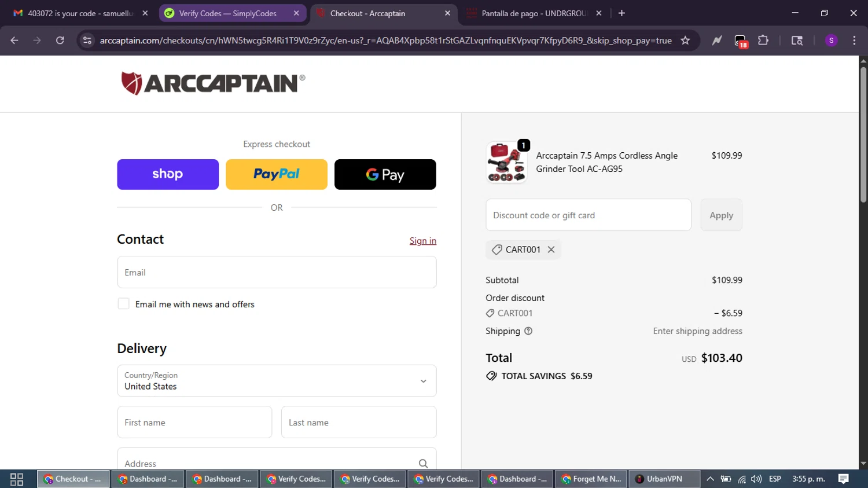Open UrbanVPN from the taskbar

point(664,479)
